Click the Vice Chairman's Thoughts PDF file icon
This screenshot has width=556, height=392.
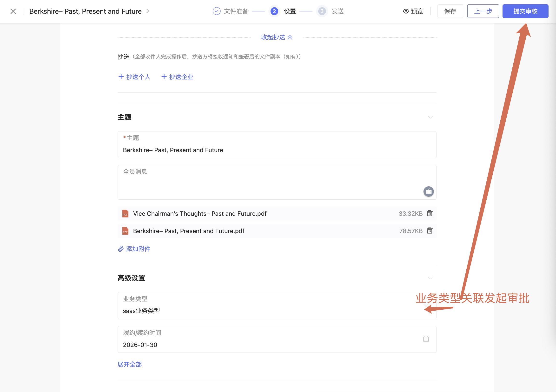[x=125, y=214]
